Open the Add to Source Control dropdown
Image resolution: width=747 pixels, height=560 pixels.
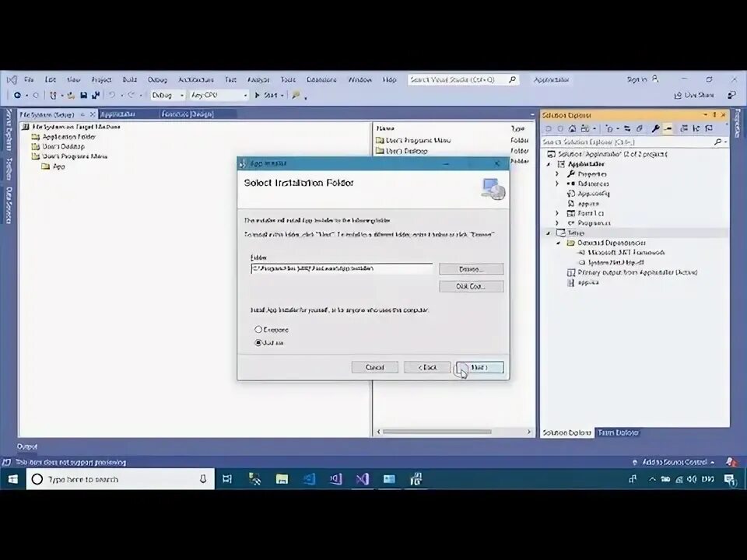tap(679, 462)
